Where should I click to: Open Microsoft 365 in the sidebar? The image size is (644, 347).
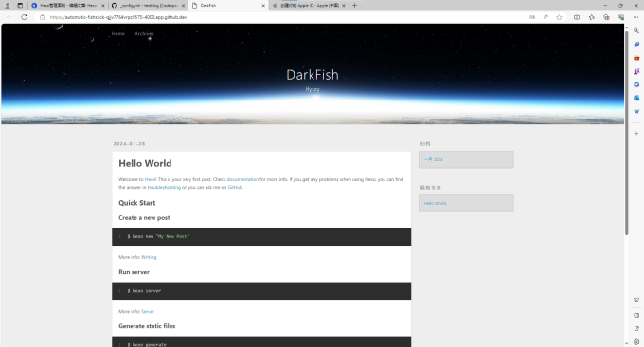(636, 84)
